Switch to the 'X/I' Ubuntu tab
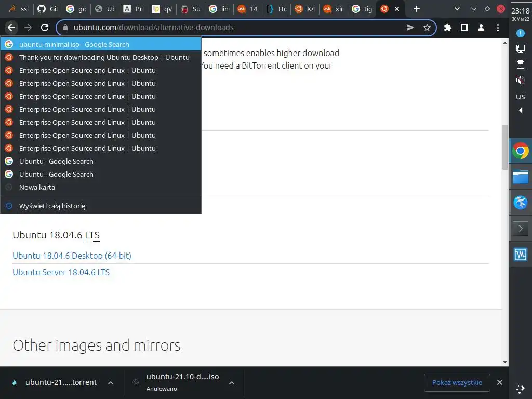The width and height of the screenshot is (532, 399). click(x=304, y=9)
